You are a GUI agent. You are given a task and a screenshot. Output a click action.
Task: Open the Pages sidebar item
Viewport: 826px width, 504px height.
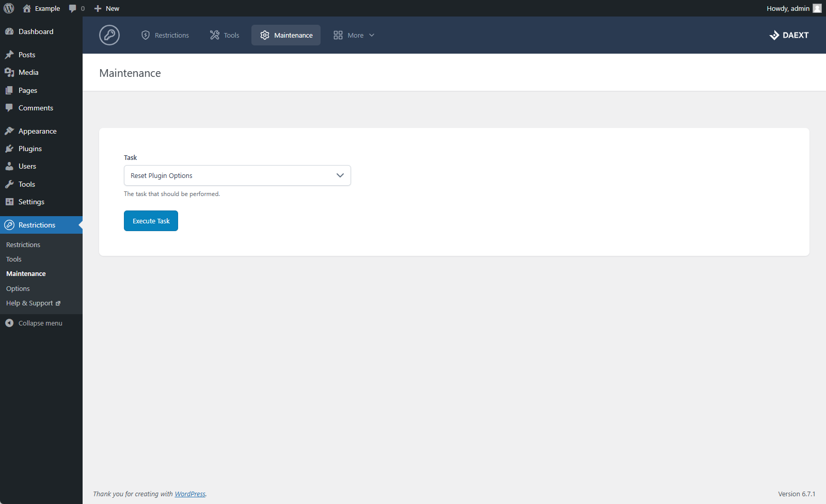tap(41, 90)
